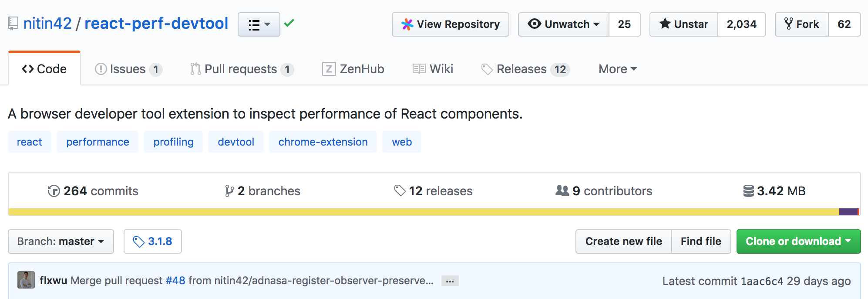
Task: Select the performance topic tag
Action: point(98,142)
